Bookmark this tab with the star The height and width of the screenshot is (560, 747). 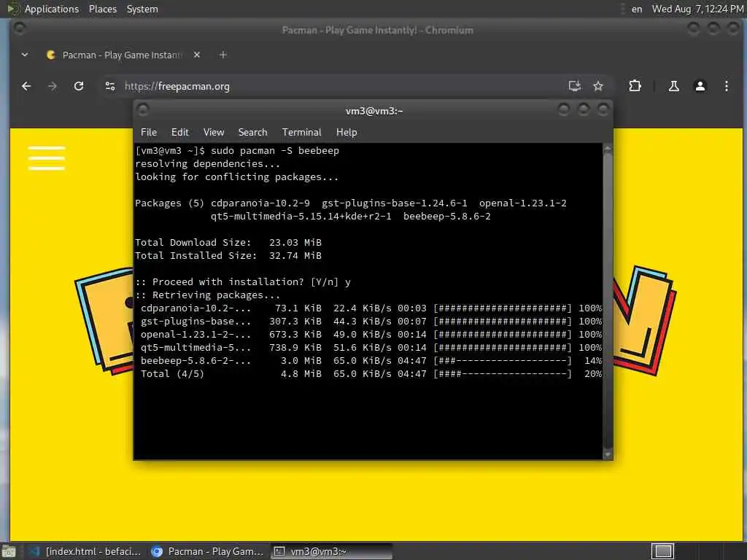click(x=598, y=86)
